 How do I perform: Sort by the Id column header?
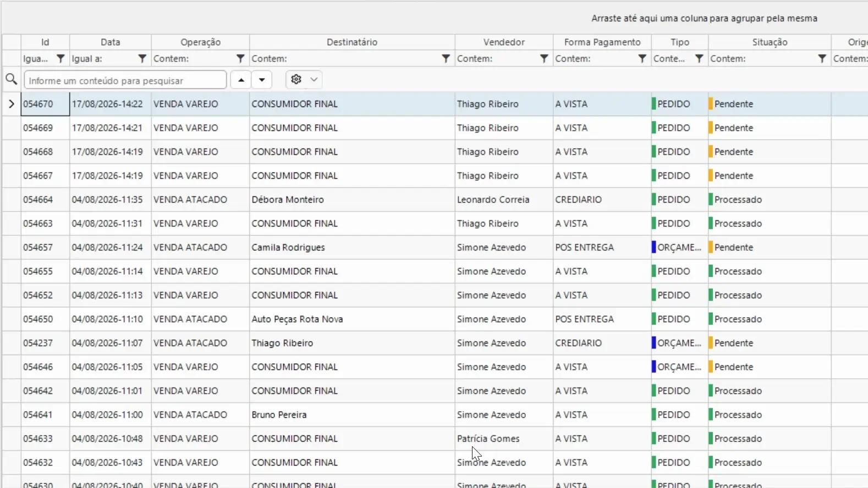(45, 42)
